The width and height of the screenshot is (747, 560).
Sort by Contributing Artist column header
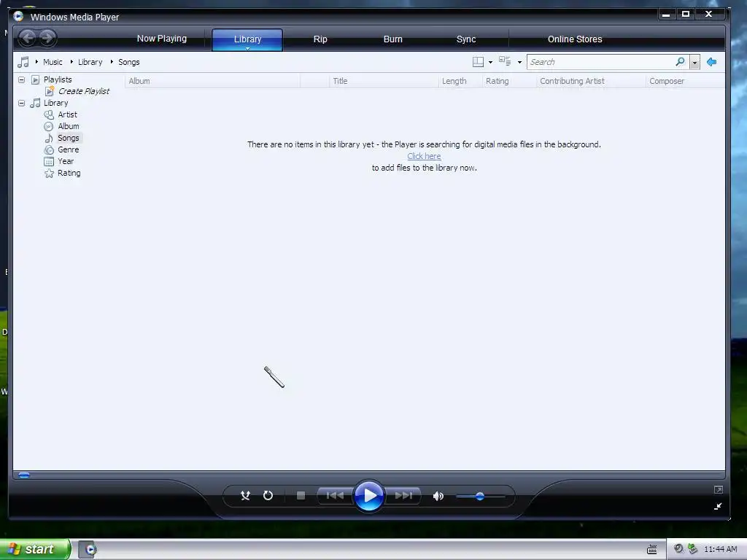point(591,81)
